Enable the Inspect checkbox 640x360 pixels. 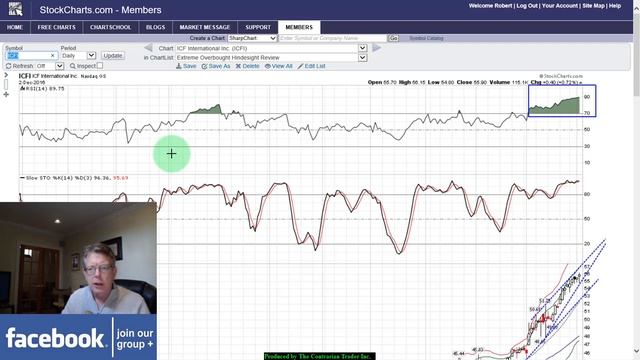pyautogui.click(x=100, y=66)
